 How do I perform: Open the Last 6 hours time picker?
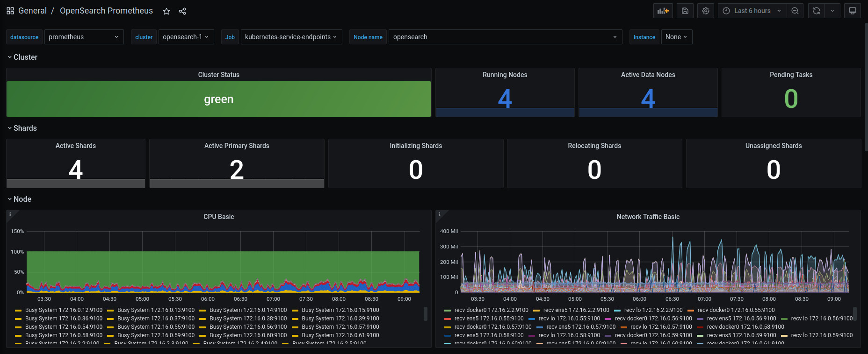(x=752, y=11)
